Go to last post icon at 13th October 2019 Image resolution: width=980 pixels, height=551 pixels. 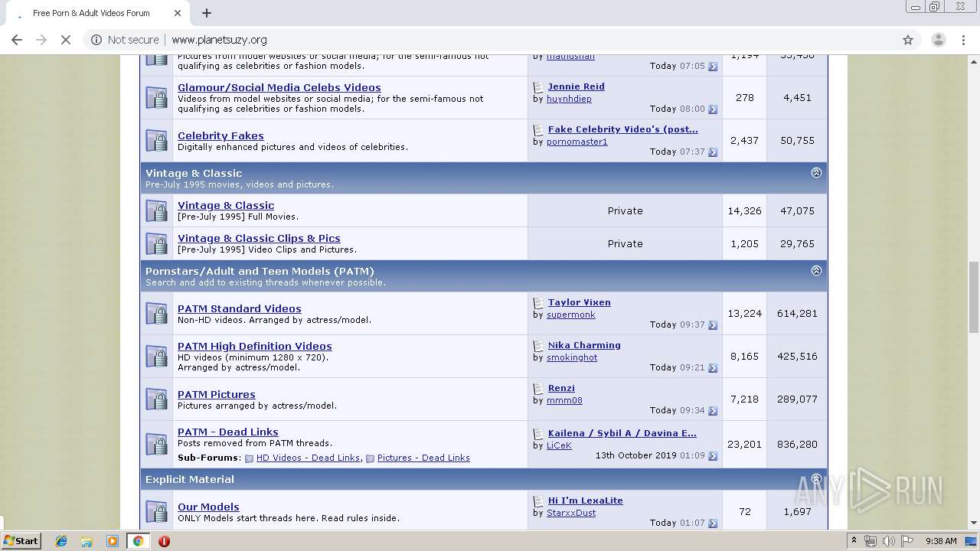713,456
